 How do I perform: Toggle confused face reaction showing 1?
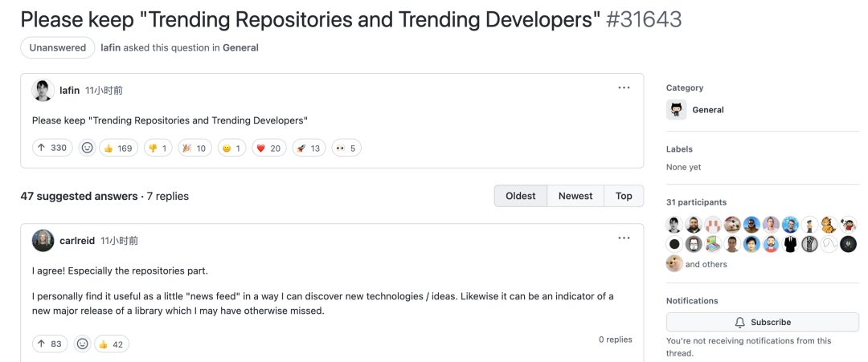[231, 148]
